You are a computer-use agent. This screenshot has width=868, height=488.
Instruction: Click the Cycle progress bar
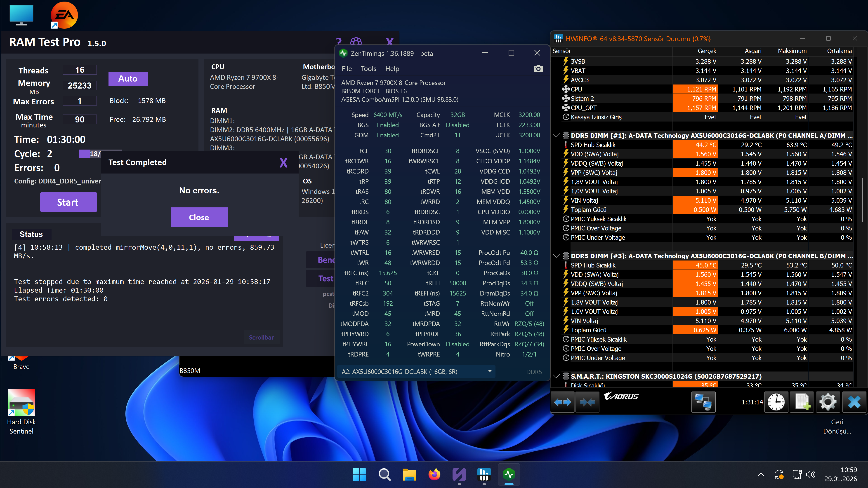pyautogui.click(x=100, y=154)
